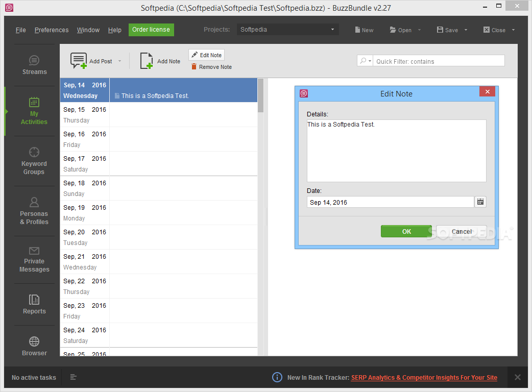Go to Personas & Profiles
Viewport: 532px width, 392px height.
point(34,211)
